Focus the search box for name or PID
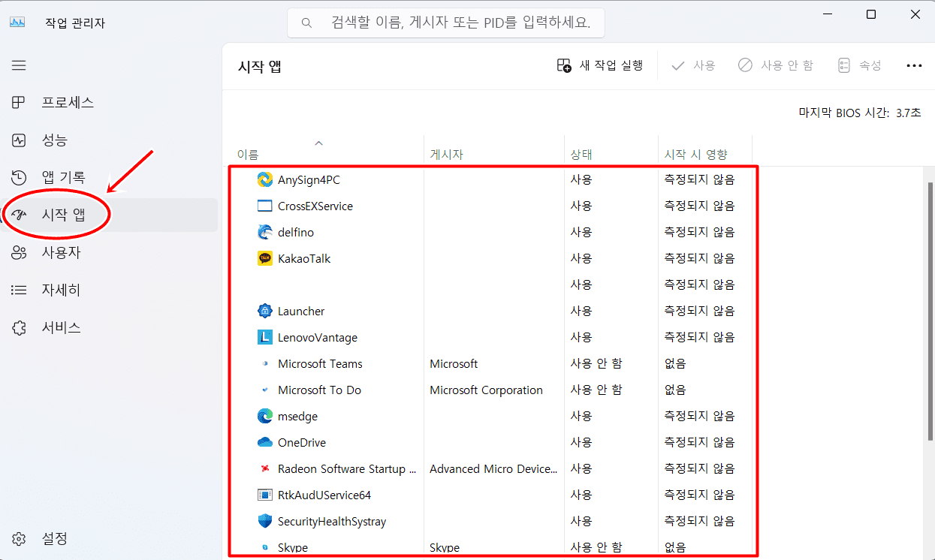 click(446, 23)
